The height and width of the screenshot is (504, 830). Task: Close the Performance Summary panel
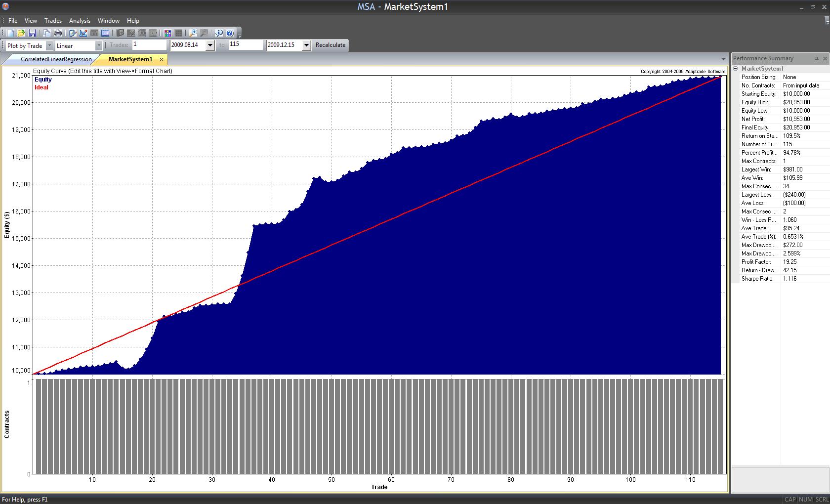[x=825, y=58]
